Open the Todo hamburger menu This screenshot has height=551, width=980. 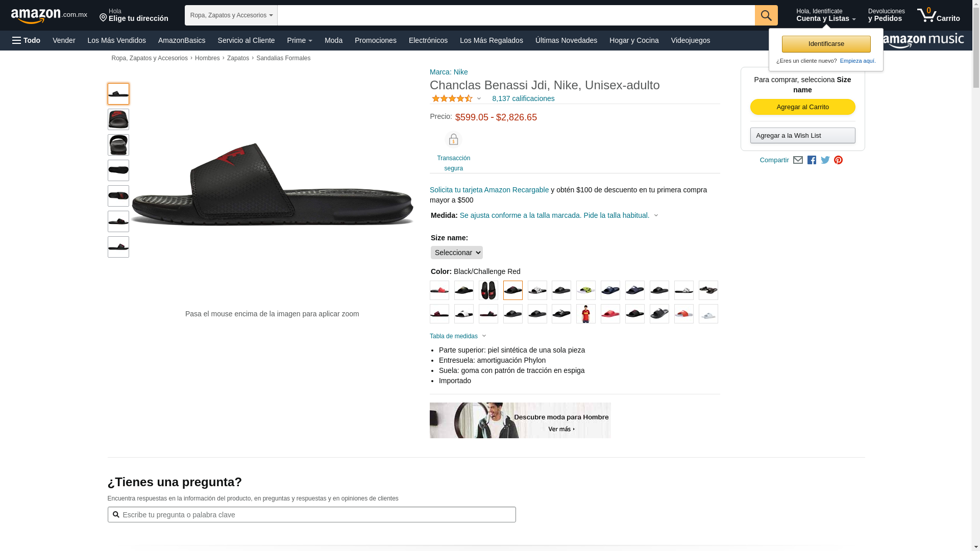(27, 40)
